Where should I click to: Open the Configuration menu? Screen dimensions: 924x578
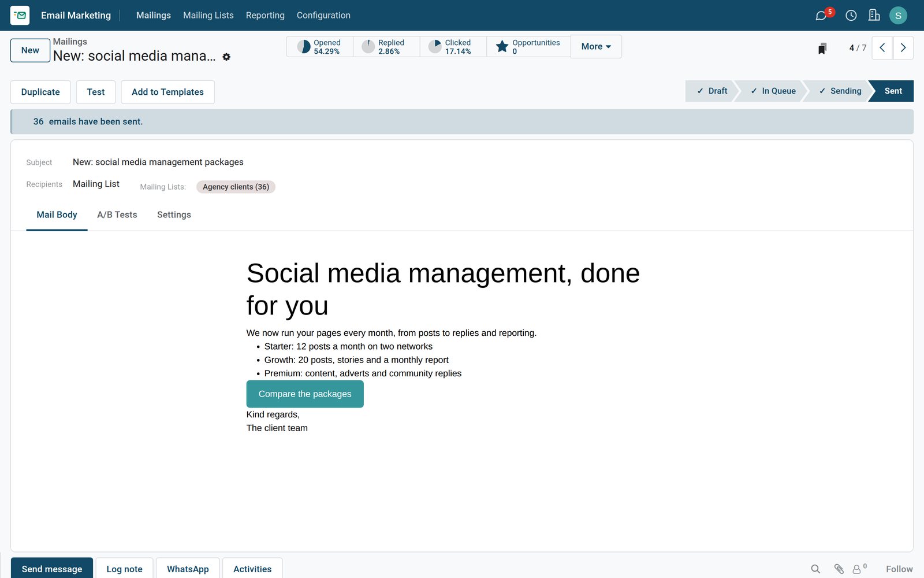click(x=323, y=16)
